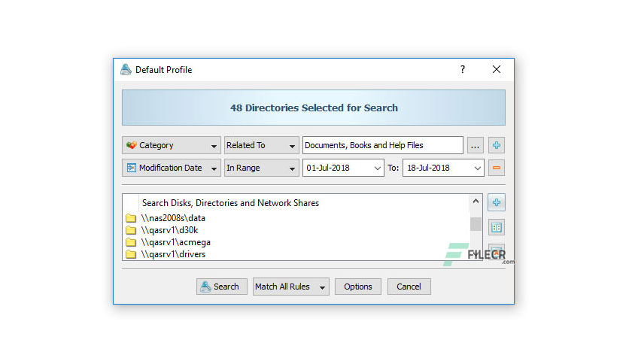
Task: Start the search with Search button
Action: click(221, 287)
